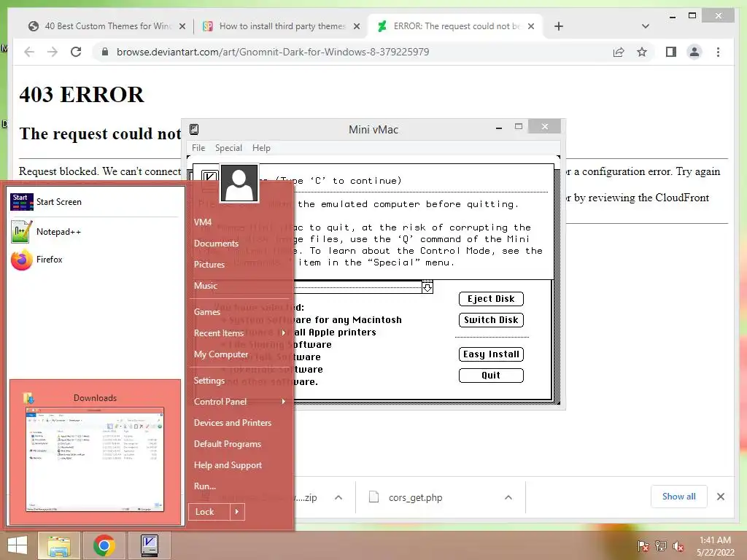This screenshot has width=747, height=560.
Task: Open Default Programs
Action: point(228,444)
